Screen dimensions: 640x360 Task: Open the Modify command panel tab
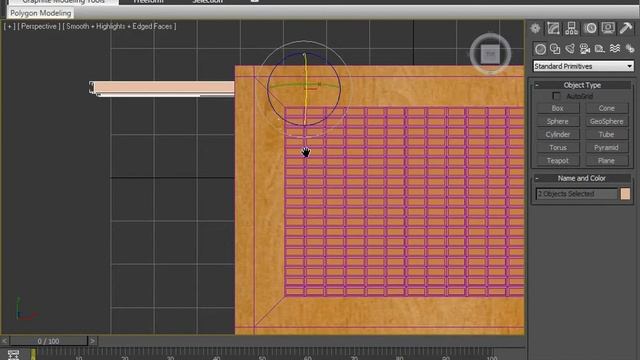(553, 28)
